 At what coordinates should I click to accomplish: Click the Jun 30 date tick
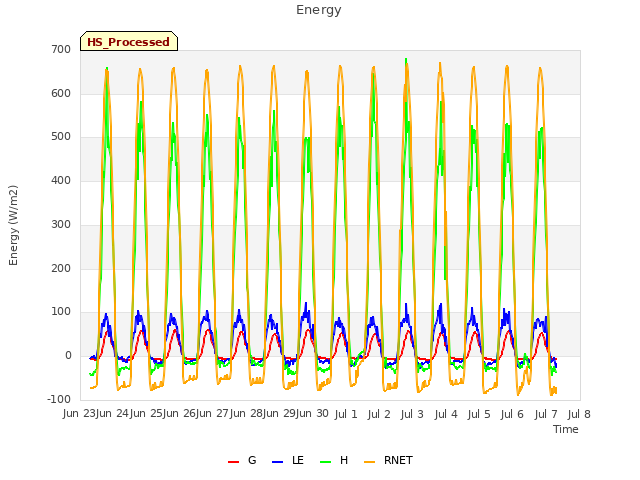click(311, 413)
